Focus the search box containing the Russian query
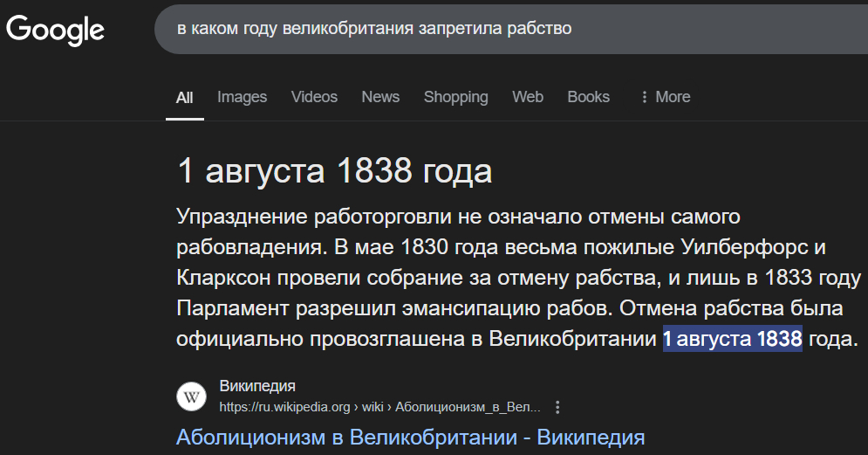The width and height of the screenshot is (868, 455). click(x=511, y=29)
